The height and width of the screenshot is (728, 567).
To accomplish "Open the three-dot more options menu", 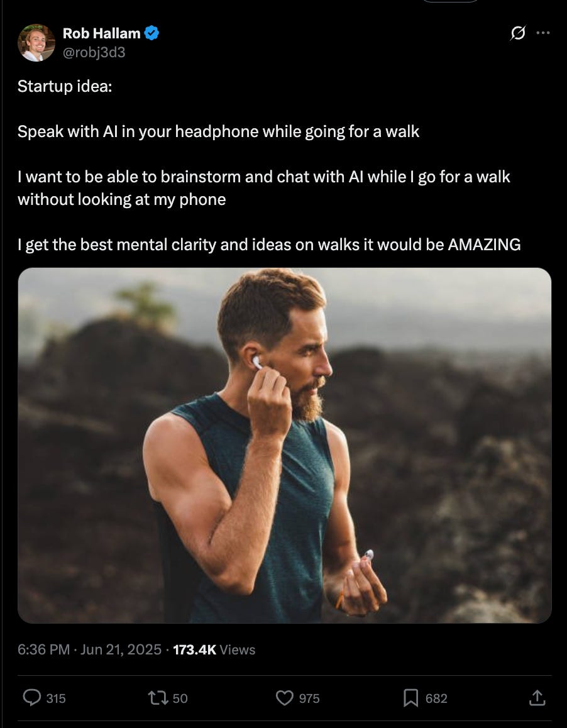I will click(x=543, y=33).
